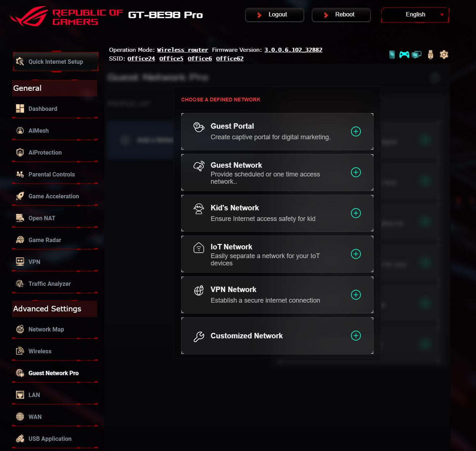Open firmware version 3.0.0.6.102_32882 link
Viewport: 476px width, 451px height.
pyautogui.click(x=293, y=50)
